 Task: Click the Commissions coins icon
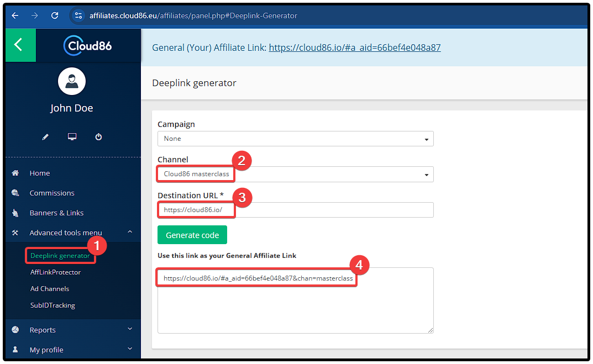(15, 193)
